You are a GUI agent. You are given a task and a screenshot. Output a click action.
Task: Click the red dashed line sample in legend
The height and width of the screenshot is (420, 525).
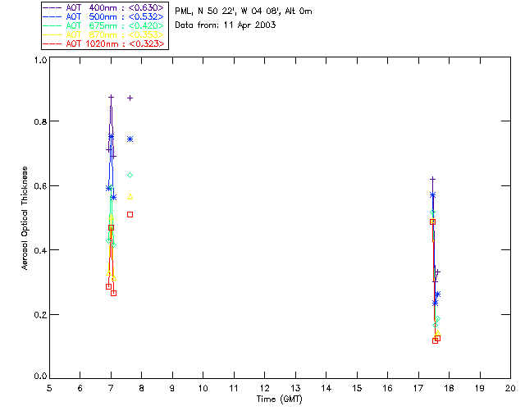[x=52, y=43]
